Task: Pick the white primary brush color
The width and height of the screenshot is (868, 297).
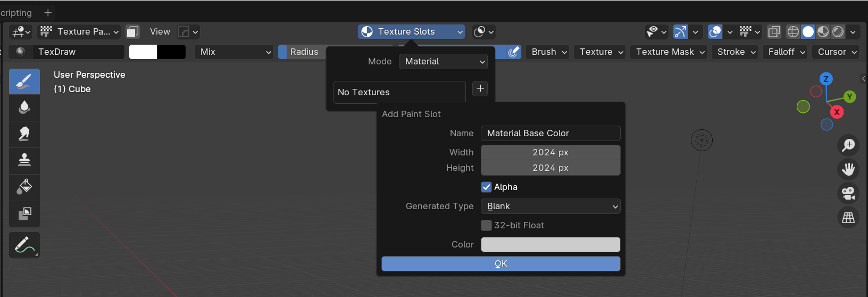Action: (143, 52)
